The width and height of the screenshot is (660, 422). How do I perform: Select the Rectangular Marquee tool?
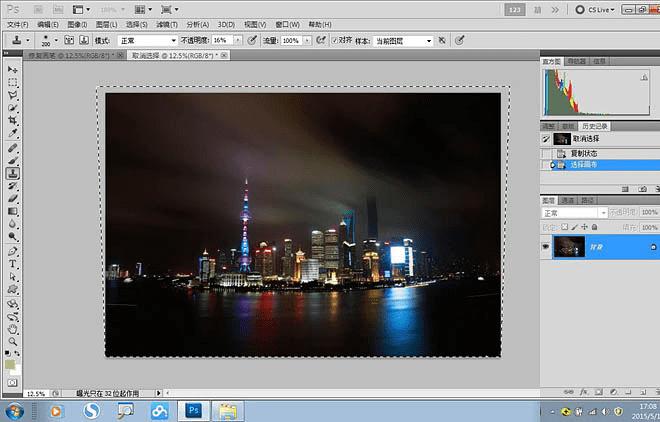click(13, 82)
